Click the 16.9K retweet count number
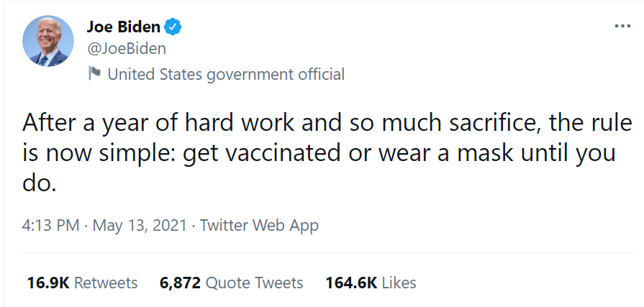The height and width of the screenshot is (307, 644). [x=47, y=283]
